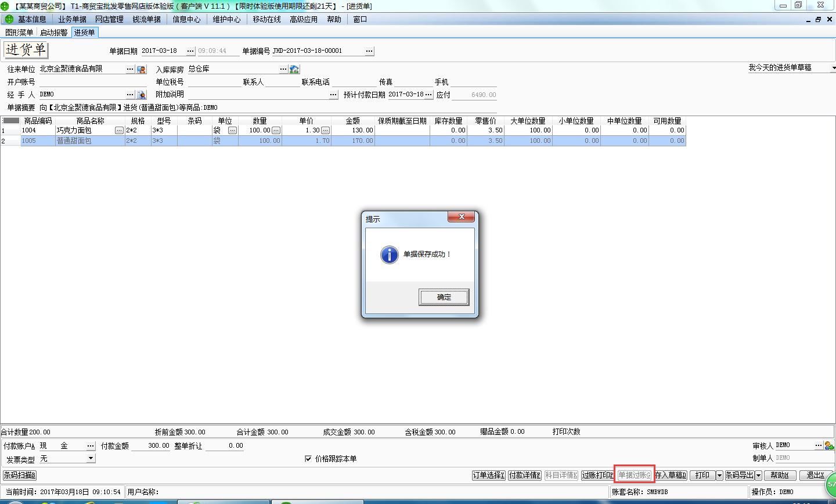Image resolution: width=836 pixels, height=504 pixels.
Task: Click the warehouse house icon beside 入库库房
Action: click(294, 69)
